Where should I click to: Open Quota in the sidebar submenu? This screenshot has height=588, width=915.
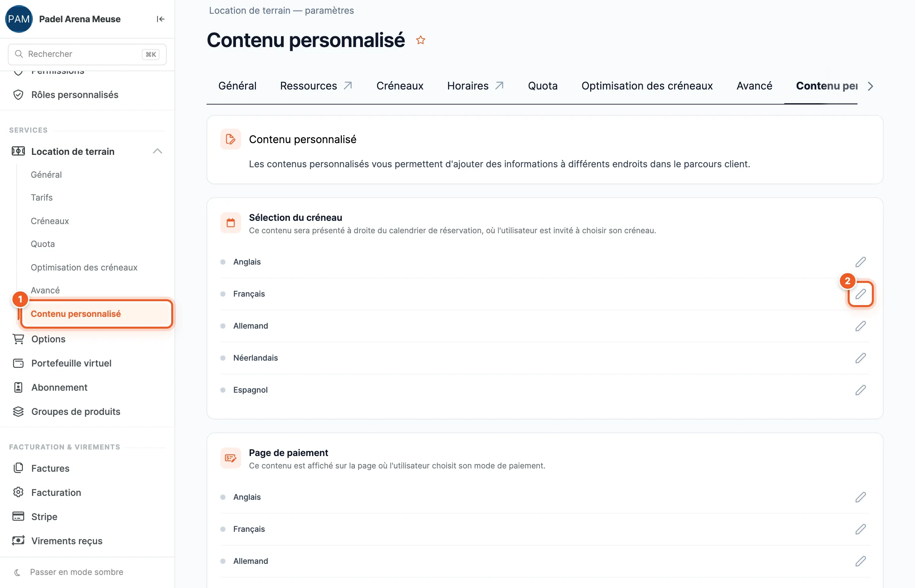point(43,244)
